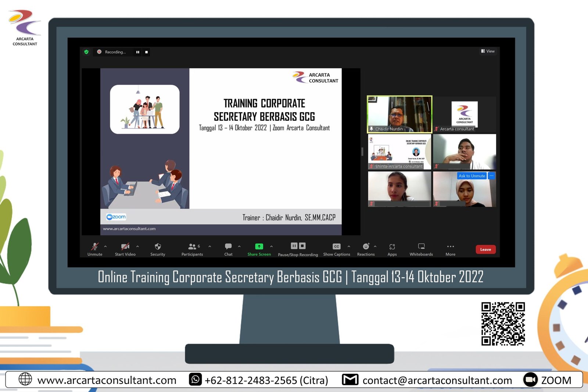Click the Unmute microphone icon
The image size is (588, 392).
[95, 247]
